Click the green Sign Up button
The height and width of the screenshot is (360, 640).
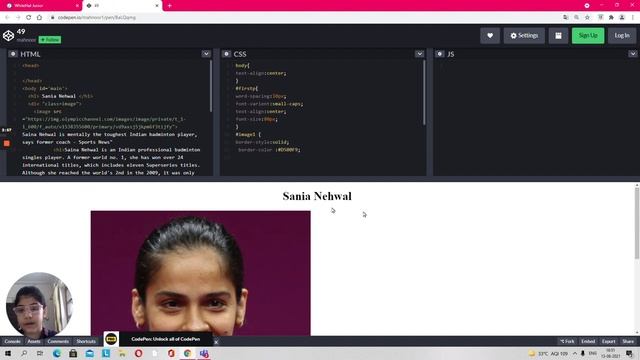tap(588, 36)
